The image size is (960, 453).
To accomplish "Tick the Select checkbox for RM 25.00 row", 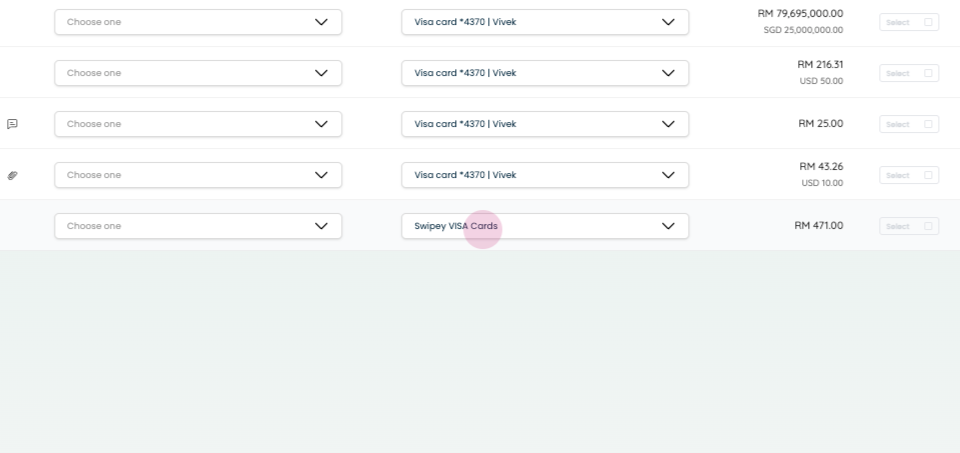I will tap(928, 124).
